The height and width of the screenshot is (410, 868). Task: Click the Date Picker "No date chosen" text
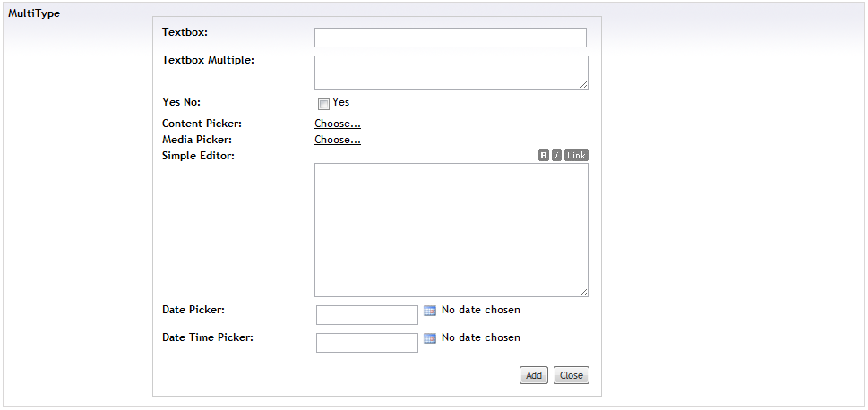481,310
